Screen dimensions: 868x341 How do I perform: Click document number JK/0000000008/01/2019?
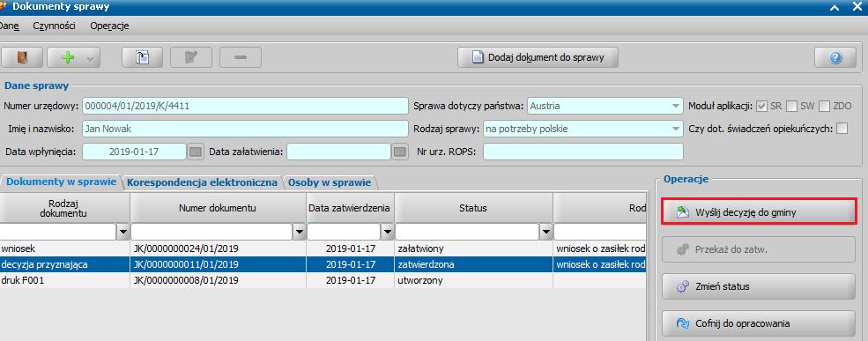pyautogui.click(x=186, y=281)
